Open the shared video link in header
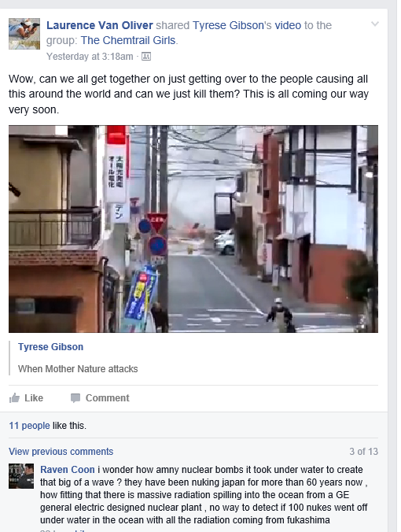The width and height of the screenshot is (401, 532). point(288,25)
